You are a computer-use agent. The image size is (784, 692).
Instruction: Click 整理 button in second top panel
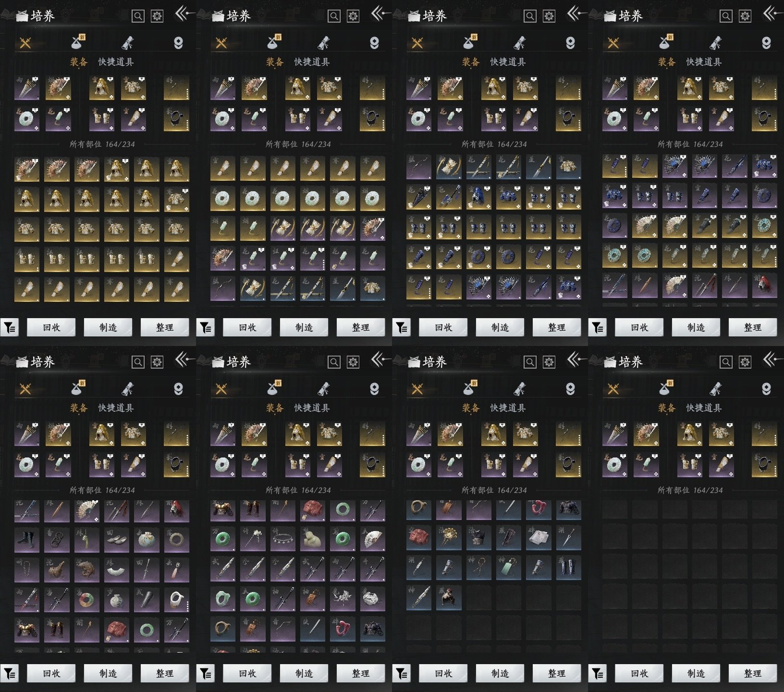361,328
